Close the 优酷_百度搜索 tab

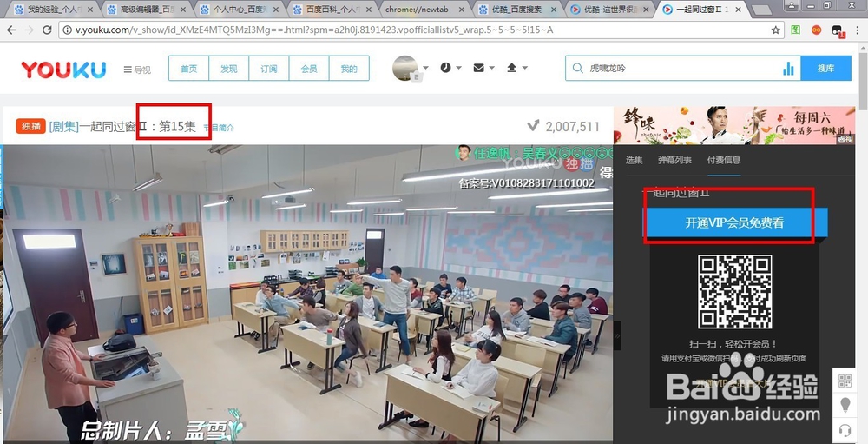click(x=554, y=10)
